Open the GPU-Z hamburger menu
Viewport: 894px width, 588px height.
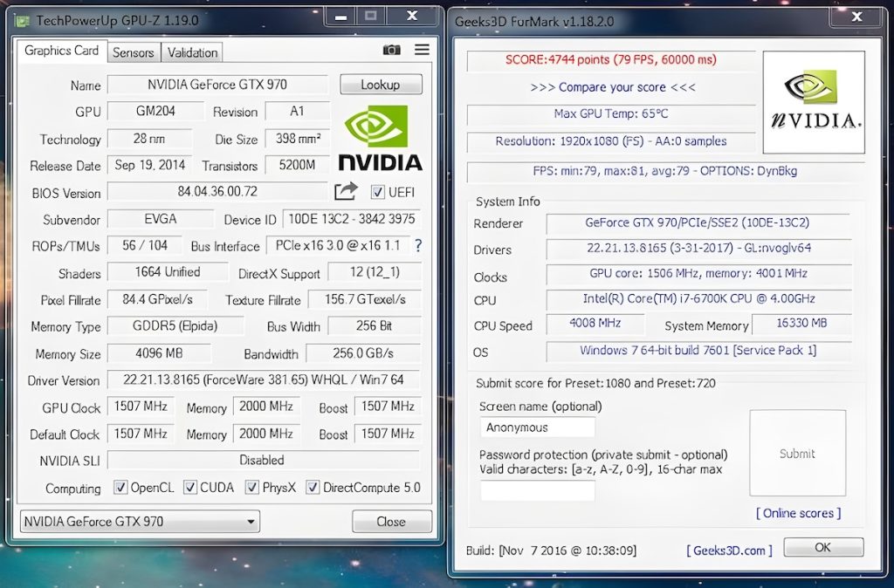422,51
